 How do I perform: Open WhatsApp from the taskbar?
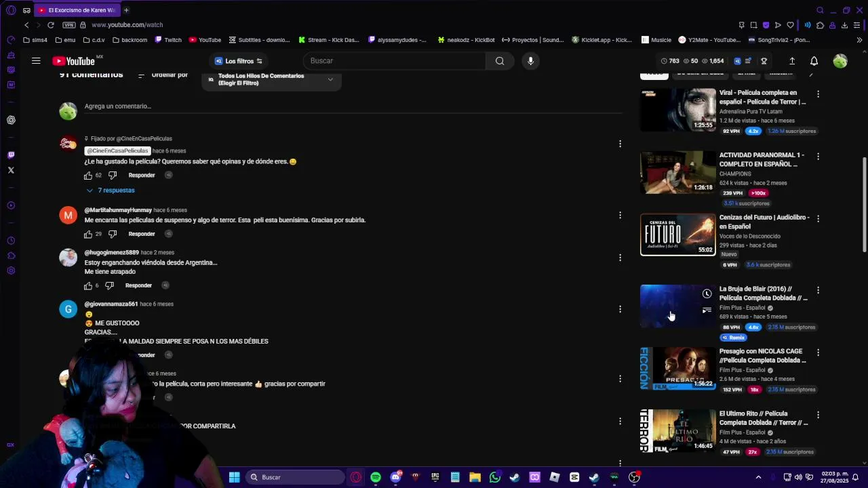coord(495,477)
